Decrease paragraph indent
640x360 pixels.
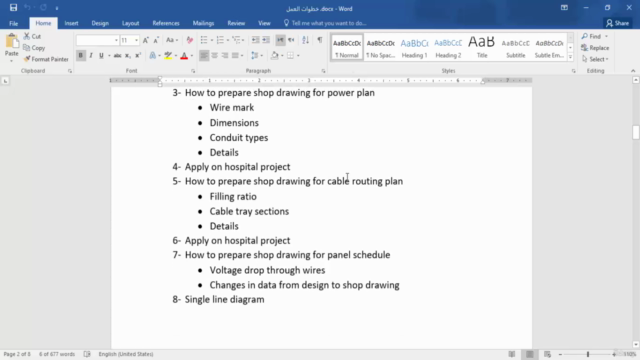(x=256, y=40)
